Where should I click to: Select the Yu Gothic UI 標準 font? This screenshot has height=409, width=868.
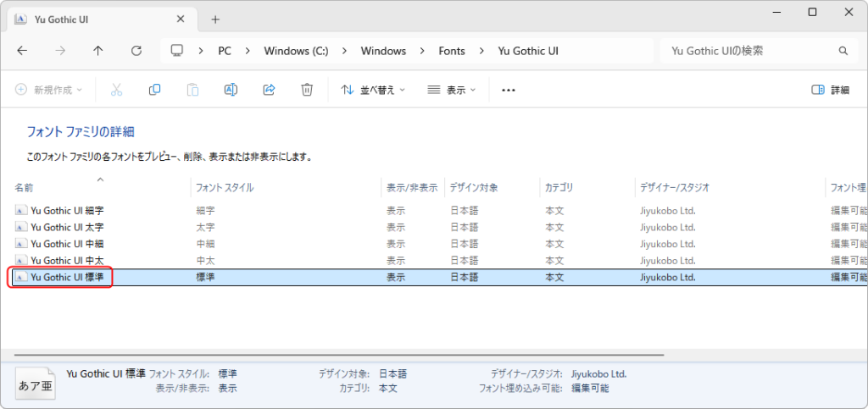pos(67,278)
